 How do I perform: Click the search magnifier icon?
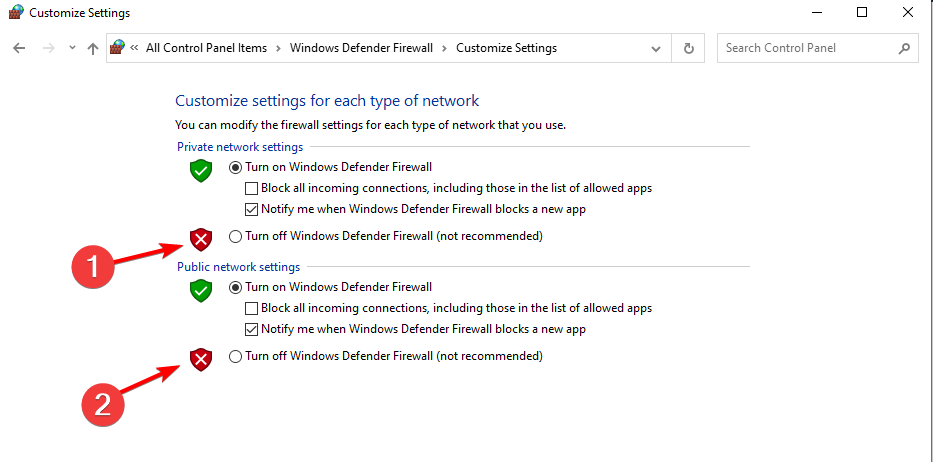903,48
